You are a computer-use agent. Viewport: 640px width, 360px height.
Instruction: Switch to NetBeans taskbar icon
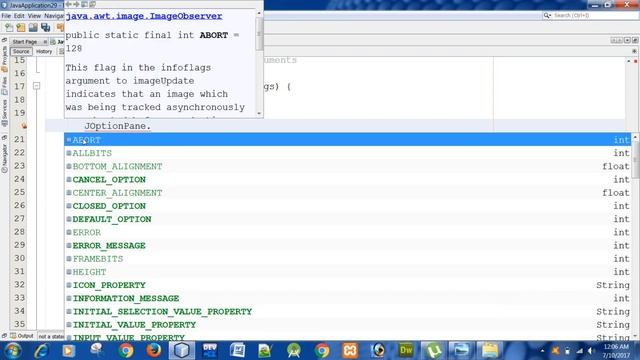(182, 351)
